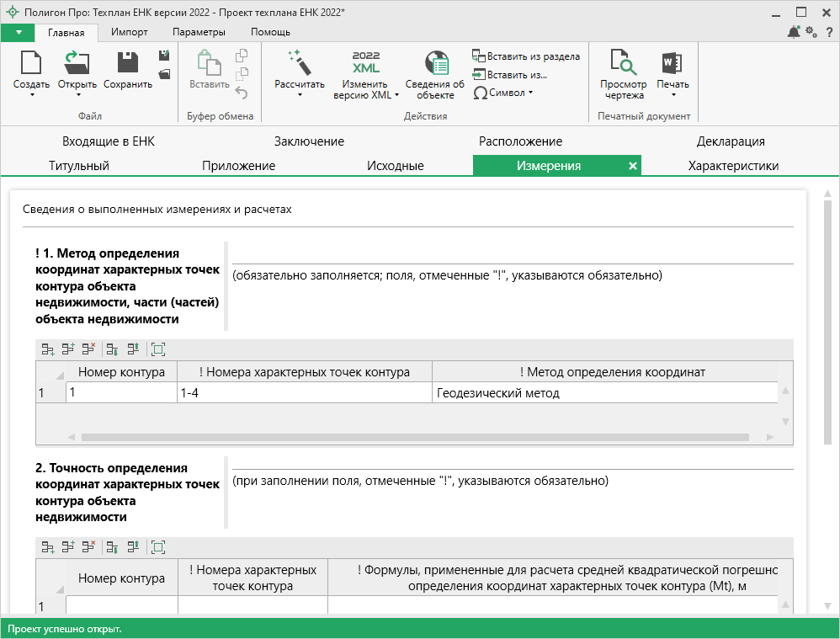Open the Характеристики section tab
The width and height of the screenshot is (840, 639).
(x=732, y=166)
